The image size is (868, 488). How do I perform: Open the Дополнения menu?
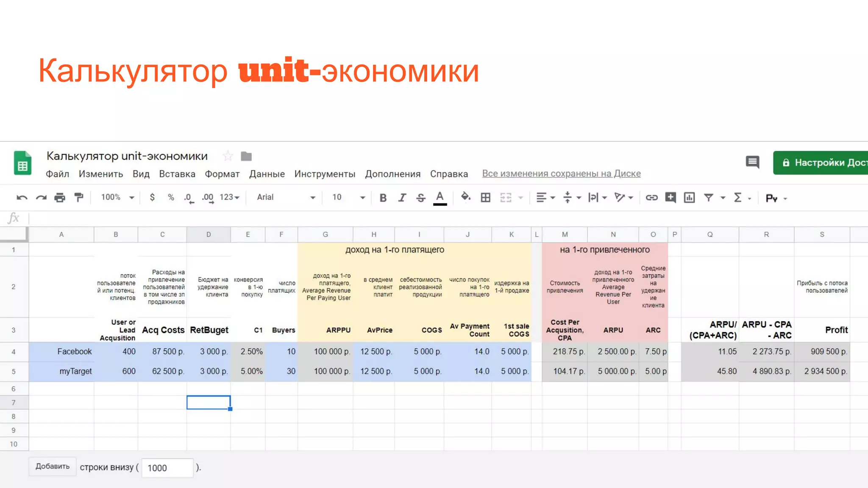[x=393, y=174]
